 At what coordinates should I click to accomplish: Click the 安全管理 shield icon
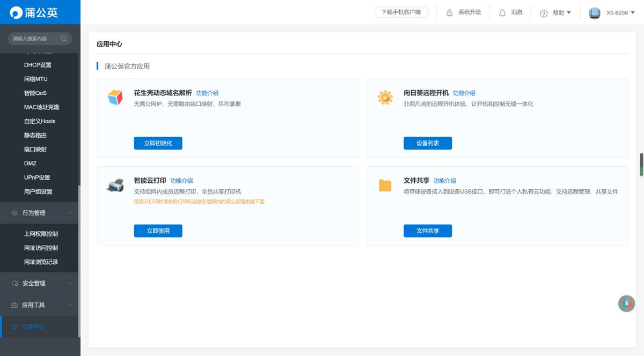(x=14, y=283)
